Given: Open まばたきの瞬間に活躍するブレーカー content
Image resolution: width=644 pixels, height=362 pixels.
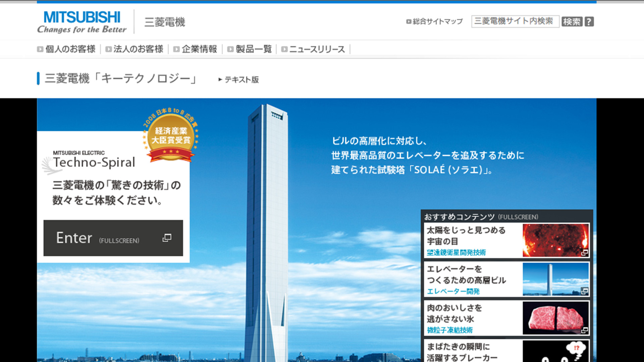Looking at the screenshot, I should [462, 352].
